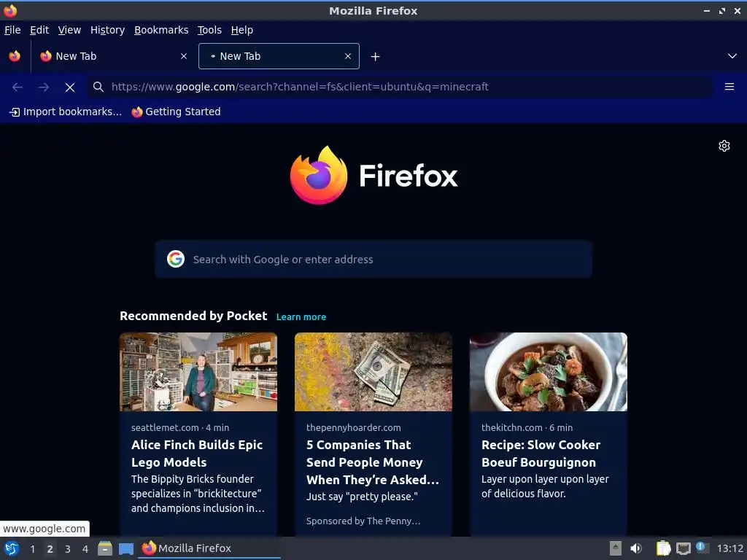Select Mozilla Firefox taskbar entry

click(x=209, y=548)
